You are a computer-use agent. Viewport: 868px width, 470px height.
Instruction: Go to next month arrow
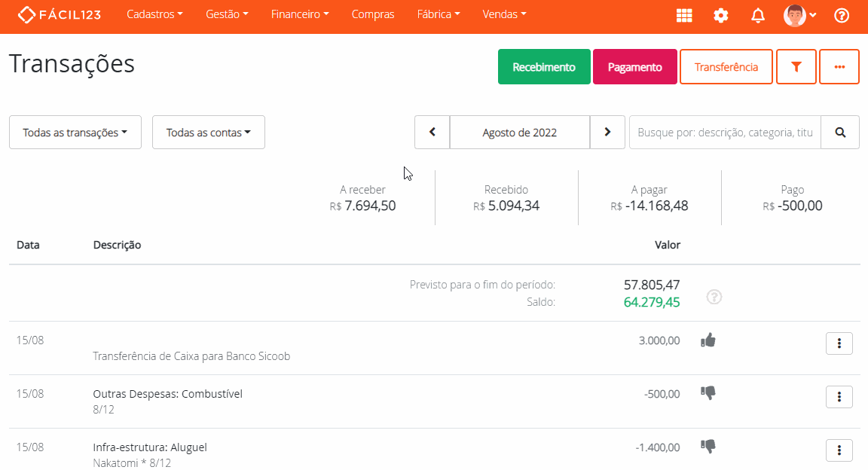607,133
